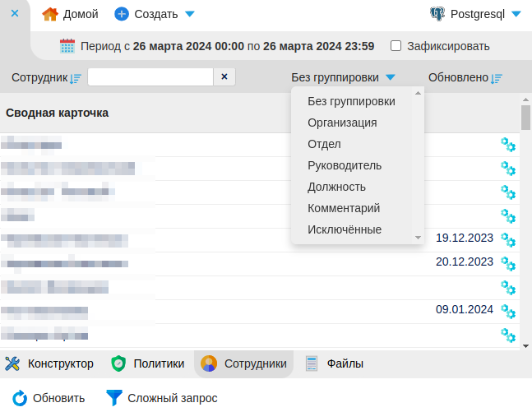Image resolution: width=532 pixels, height=412 pixels.
Task: Click the sort icon next to Обновлено
Action: point(497,78)
